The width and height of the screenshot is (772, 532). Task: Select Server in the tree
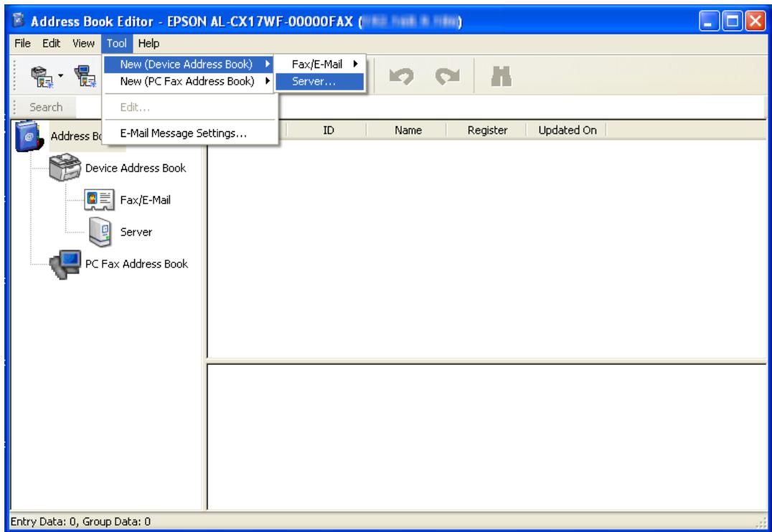coord(136,232)
